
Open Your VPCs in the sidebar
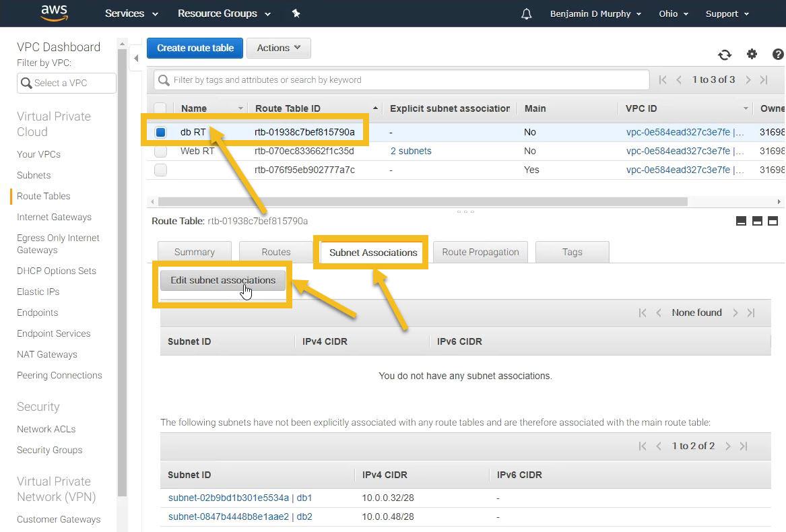tap(38, 154)
